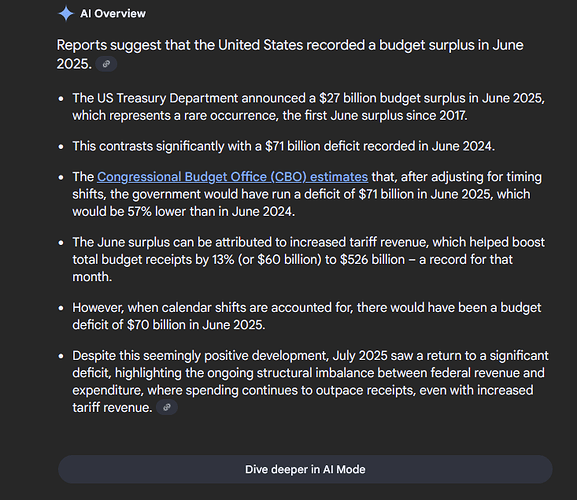Viewport: 577px width, 500px height.
Task: Click the bullet marker before the CBO estimates item
Action: pyautogui.click(x=61, y=177)
